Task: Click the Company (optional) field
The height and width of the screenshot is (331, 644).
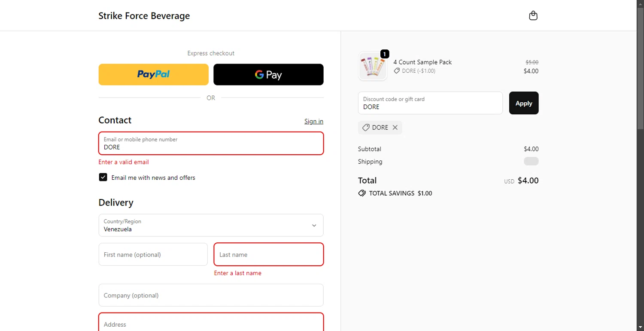Action: pyautogui.click(x=211, y=295)
